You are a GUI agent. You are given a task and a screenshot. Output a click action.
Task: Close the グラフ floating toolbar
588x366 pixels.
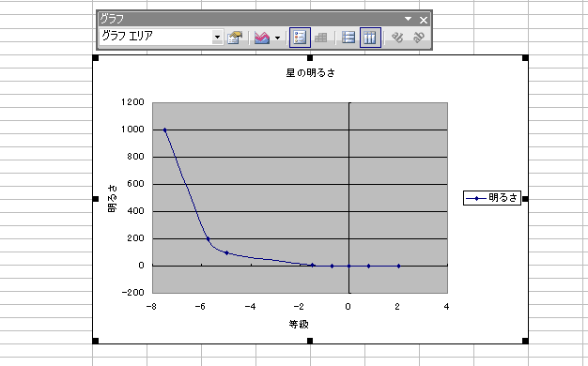(424, 20)
